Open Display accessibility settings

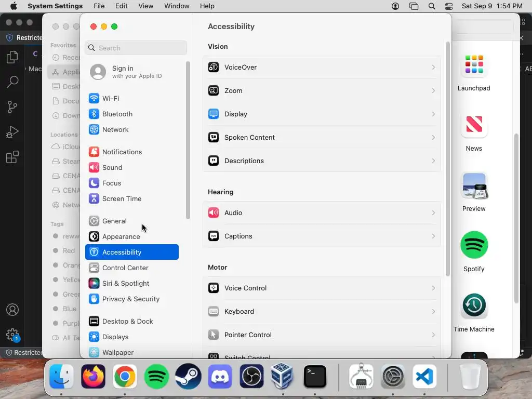pos(322,114)
